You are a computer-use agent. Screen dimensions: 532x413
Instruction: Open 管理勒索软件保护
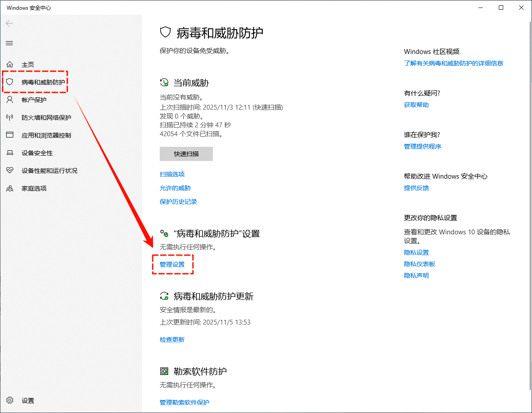[x=185, y=402]
